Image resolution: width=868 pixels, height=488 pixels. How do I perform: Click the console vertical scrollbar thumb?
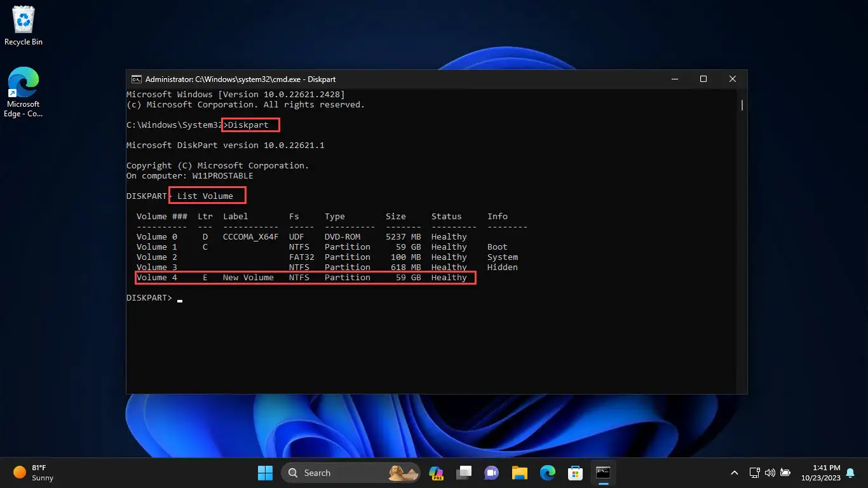[742, 104]
